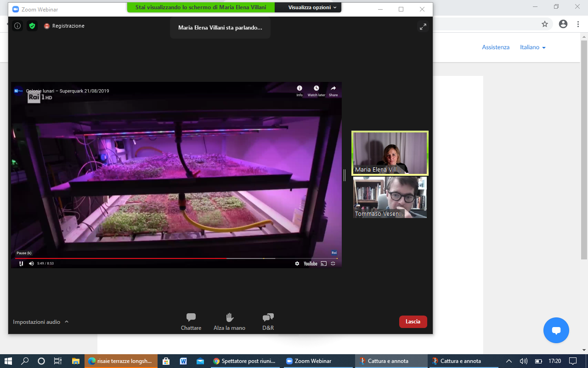Switch to the Edge taskbar window risaie terrazze
Image resolution: width=588 pixels, height=368 pixels.
pyautogui.click(x=121, y=361)
